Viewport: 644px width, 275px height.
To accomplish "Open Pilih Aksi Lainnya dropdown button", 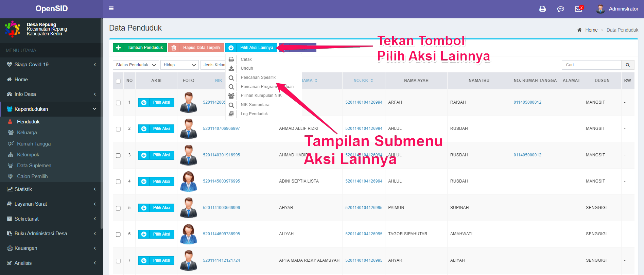I will pyautogui.click(x=251, y=48).
